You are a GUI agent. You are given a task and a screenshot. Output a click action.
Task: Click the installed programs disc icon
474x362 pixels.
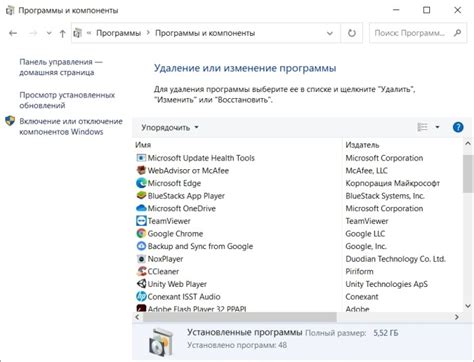(161, 342)
